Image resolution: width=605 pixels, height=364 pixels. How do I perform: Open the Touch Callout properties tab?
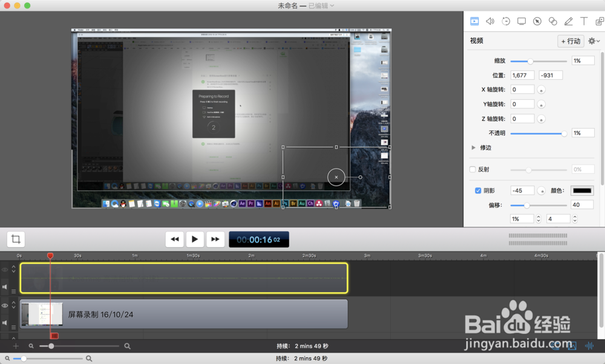pyautogui.click(x=552, y=21)
